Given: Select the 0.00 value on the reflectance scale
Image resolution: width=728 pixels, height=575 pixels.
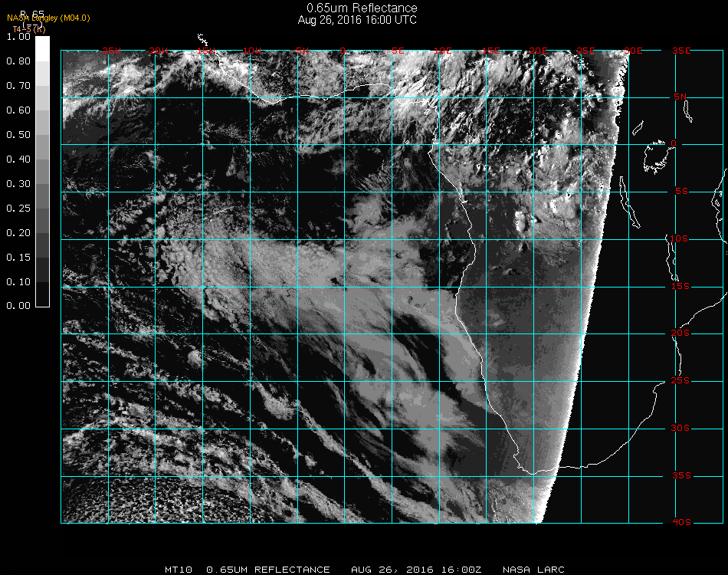Looking at the screenshot, I should tap(18, 306).
